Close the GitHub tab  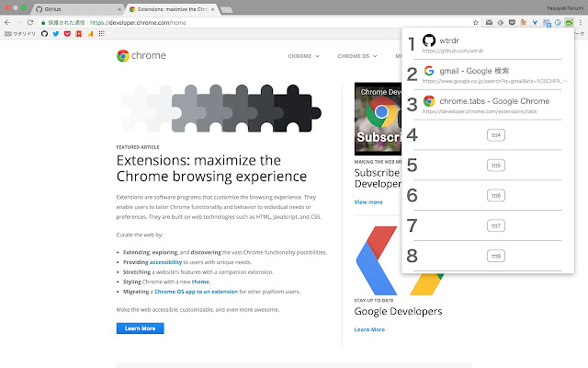click(x=119, y=9)
